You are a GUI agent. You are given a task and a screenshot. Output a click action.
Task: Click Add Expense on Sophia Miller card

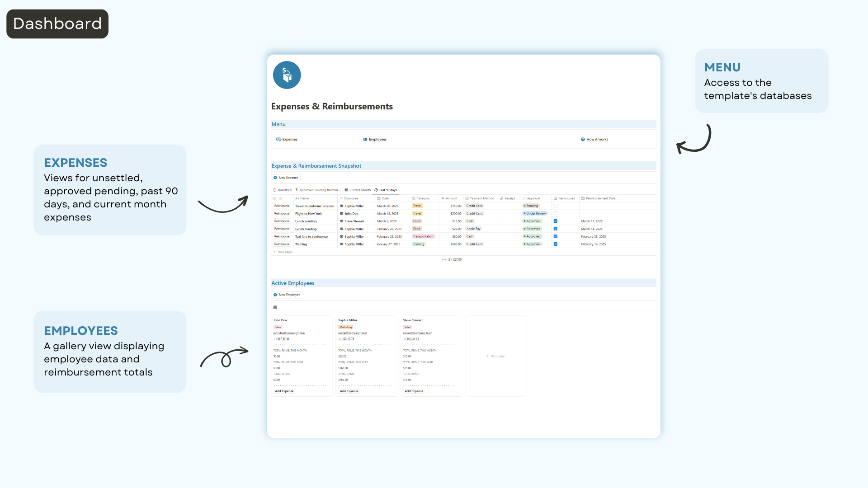[349, 391]
